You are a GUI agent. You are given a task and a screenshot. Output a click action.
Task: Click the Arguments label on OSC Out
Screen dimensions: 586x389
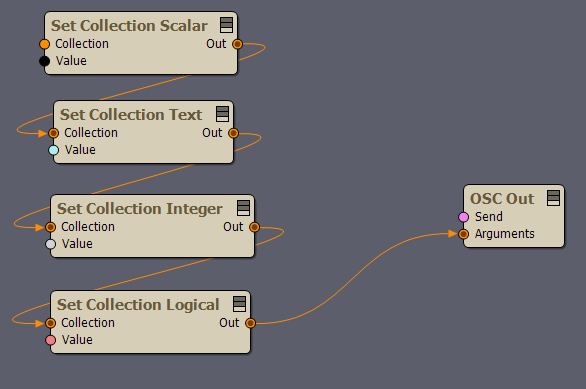coord(505,234)
